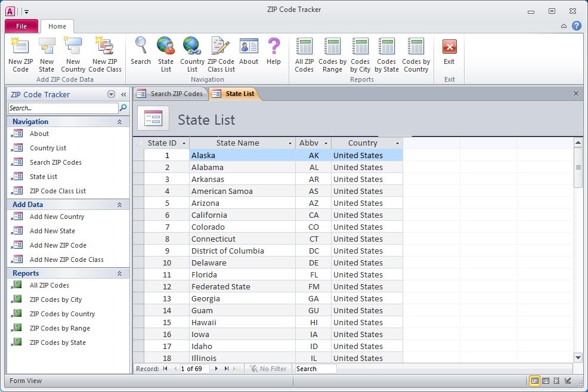Open the State ID column filter dropdown
The width and height of the screenshot is (588, 392).
184,143
